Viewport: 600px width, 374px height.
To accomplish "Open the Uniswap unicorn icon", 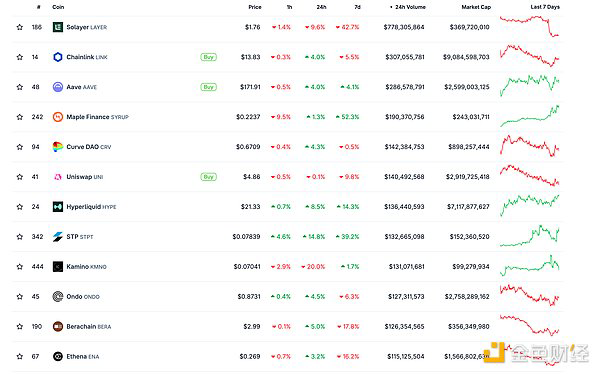I will (x=58, y=177).
